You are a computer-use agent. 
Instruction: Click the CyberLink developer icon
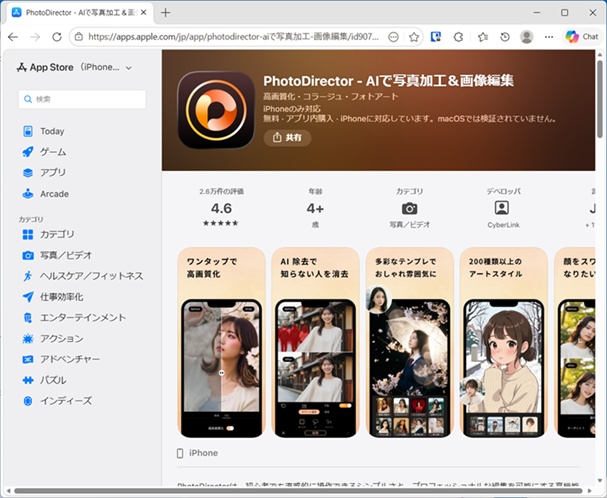(x=502, y=208)
